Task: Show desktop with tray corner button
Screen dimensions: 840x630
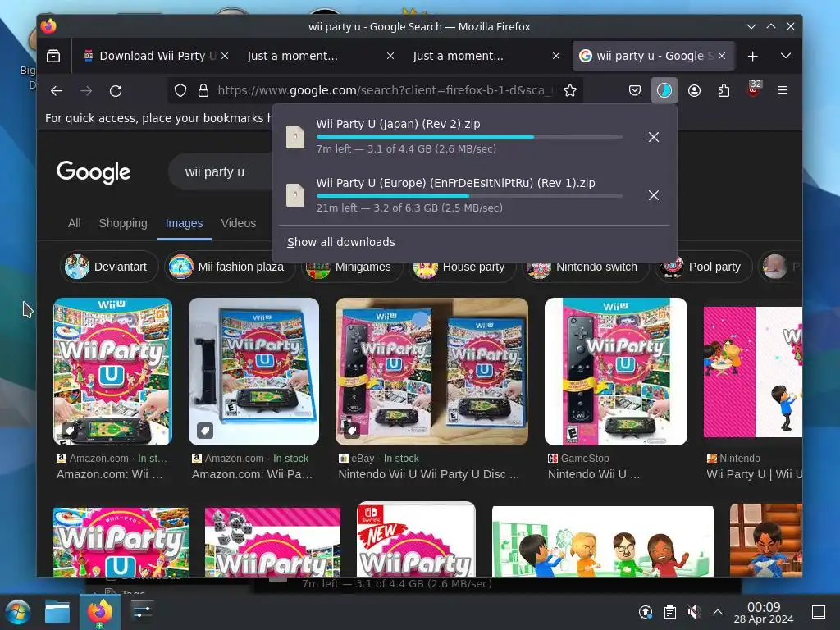Action: pyautogui.click(x=819, y=612)
